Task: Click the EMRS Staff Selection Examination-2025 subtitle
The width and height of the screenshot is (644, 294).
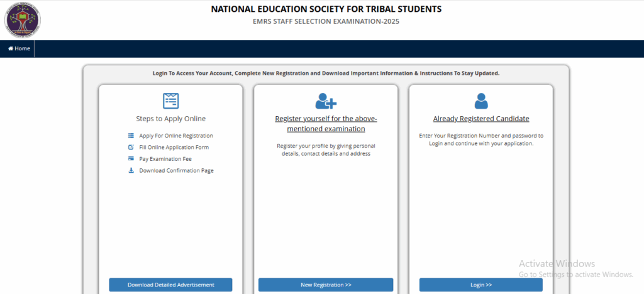Action: [x=326, y=22]
